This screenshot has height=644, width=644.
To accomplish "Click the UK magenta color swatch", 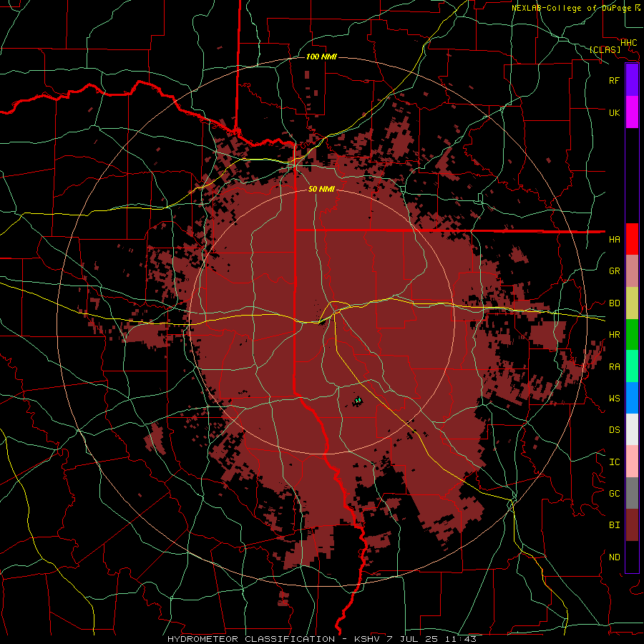I will point(632,112).
